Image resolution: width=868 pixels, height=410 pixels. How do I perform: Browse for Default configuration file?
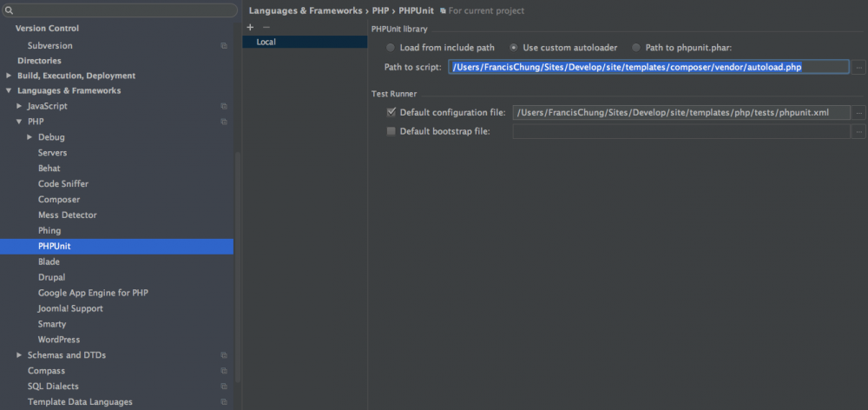tap(858, 112)
